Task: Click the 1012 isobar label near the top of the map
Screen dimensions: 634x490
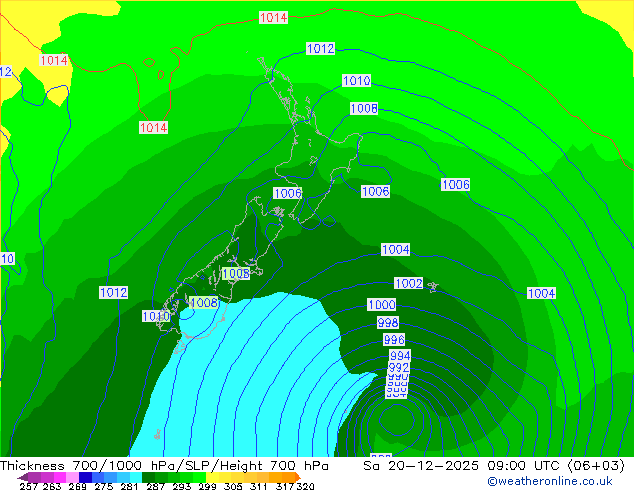Action: click(x=320, y=49)
